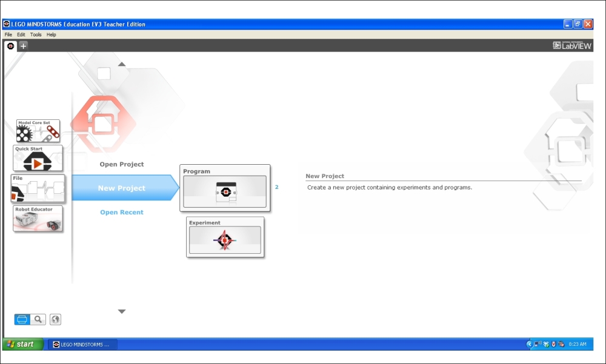
Task: Click the LabVIEW logo
Action: (x=572, y=45)
